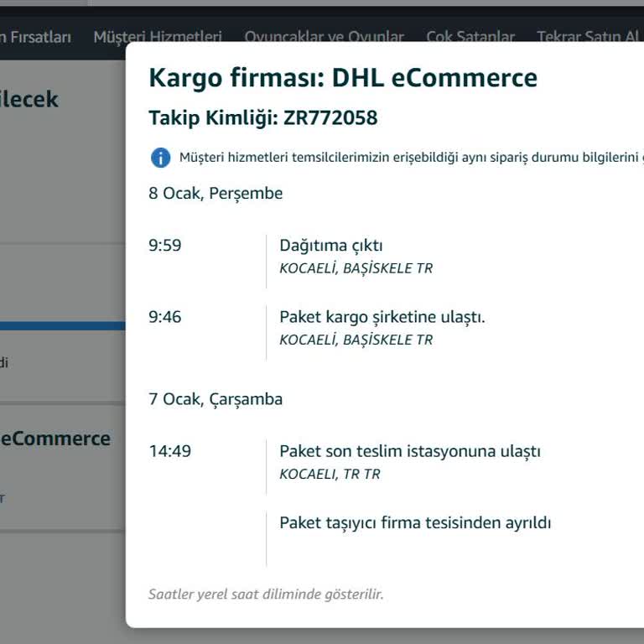Click the Dağıtıma çıktı status entry
Image resolution: width=644 pixels, height=644 pixels.
pos(331,246)
